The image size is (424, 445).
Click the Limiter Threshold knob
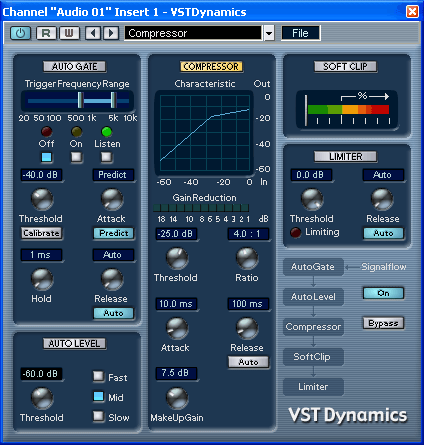[312, 199]
